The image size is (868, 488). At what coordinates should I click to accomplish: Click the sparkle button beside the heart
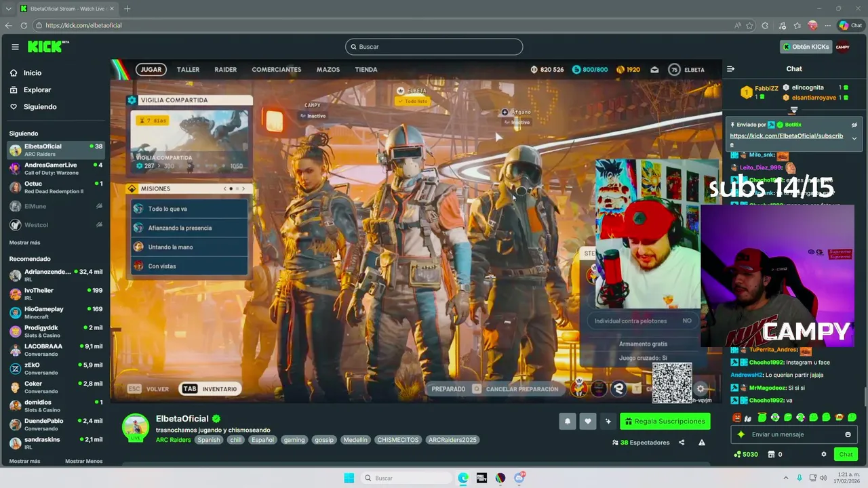click(608, 422)
